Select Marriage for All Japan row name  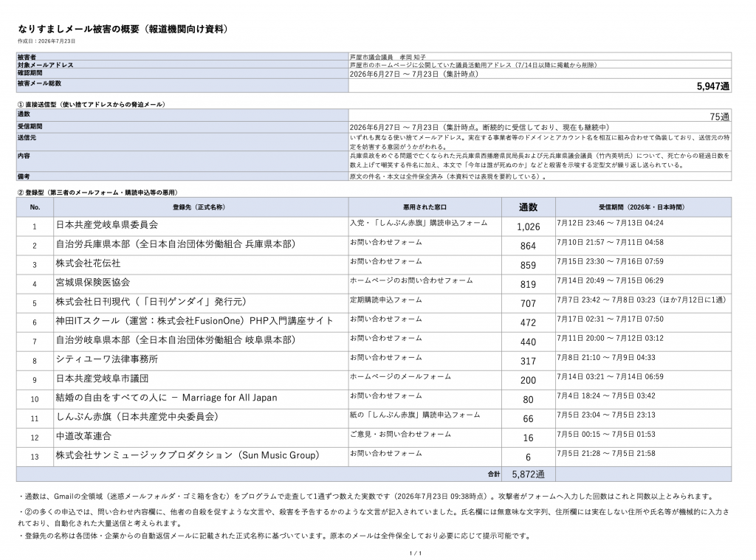tap(166, 398)
